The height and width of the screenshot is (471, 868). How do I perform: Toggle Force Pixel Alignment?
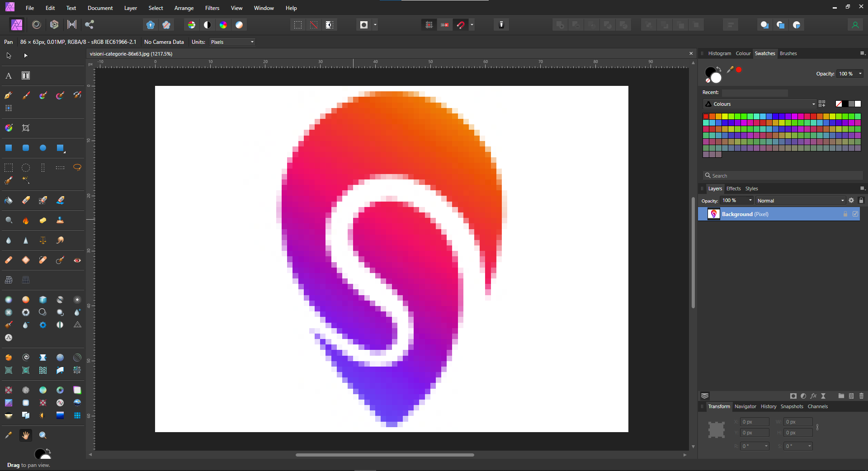pyautogui.click(x=429, y=25)
